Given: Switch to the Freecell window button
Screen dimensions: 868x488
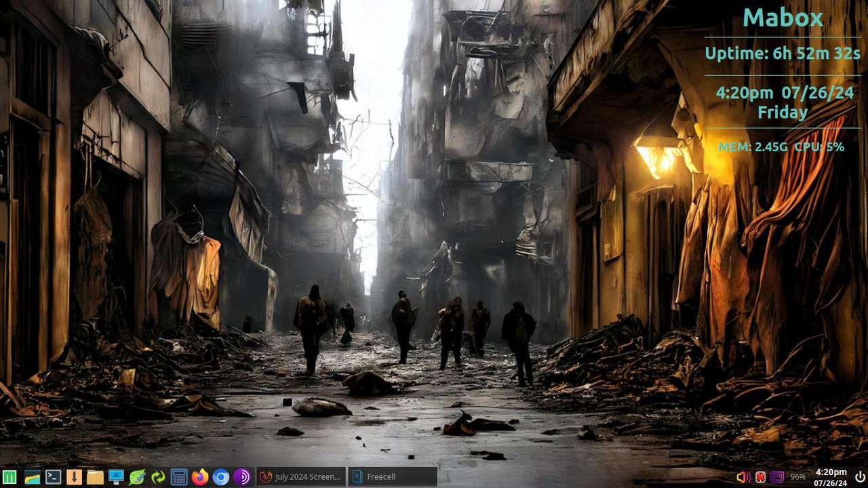Looking at the screenshot, I should 393,476.
